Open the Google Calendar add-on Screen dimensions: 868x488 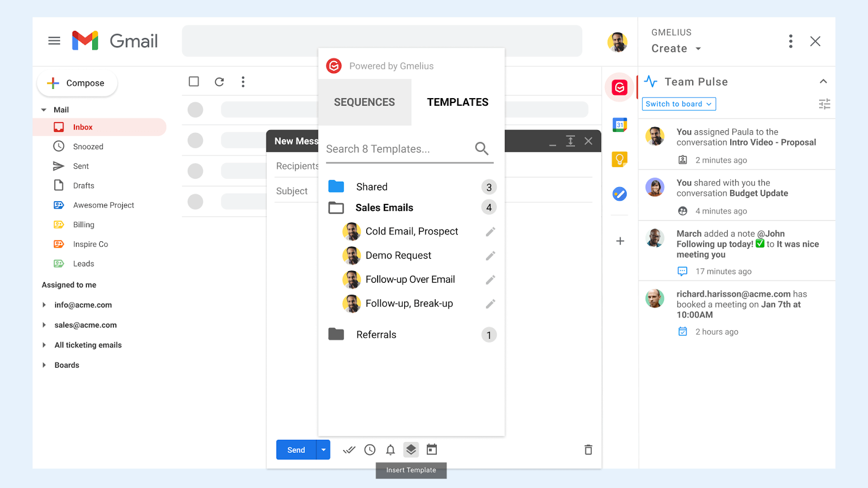tap(620, 125)
